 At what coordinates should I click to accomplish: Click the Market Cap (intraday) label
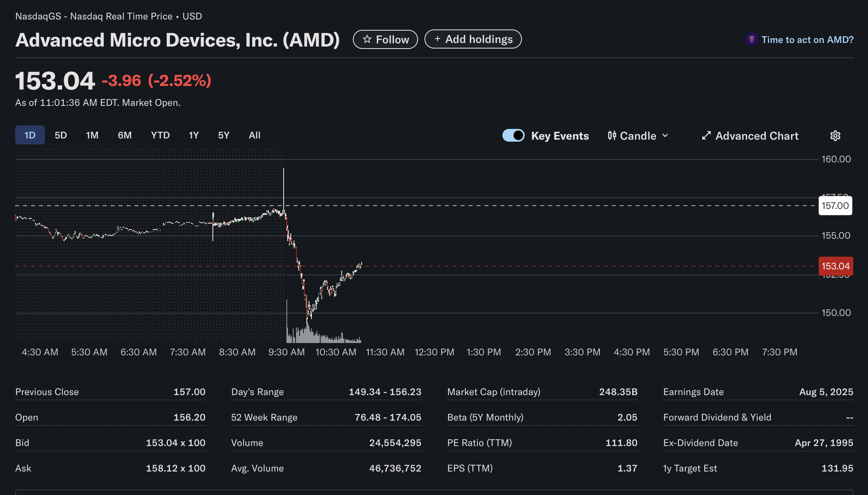point(494,392)
